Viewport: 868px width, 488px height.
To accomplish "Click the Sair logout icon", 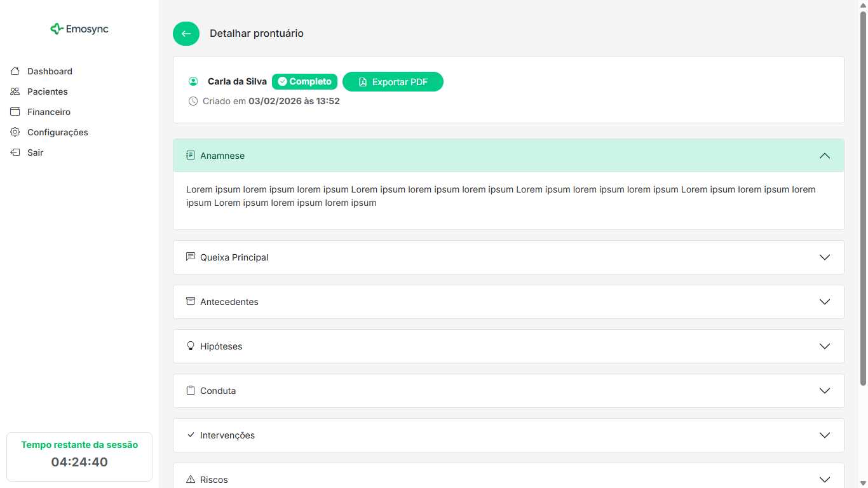I will [x=15, y=152].
